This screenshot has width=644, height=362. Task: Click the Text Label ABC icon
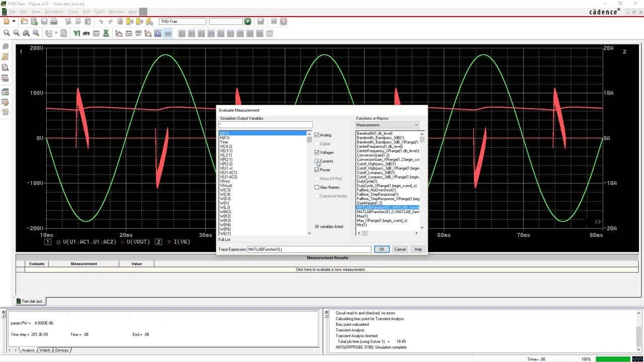point(138,33)
